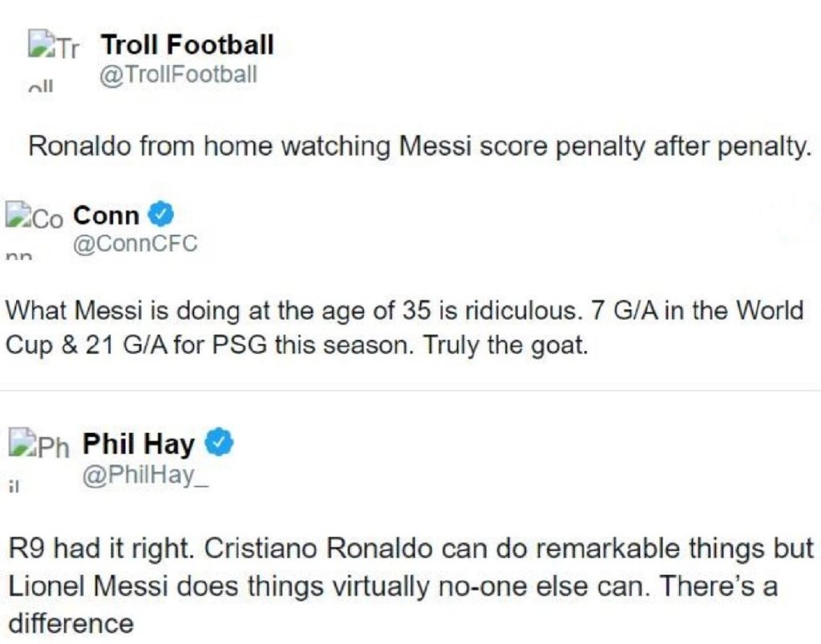Click the tweet text starting 'What Messi is doing'
Viewport: 821px width, 644px height.
(405, 328)
